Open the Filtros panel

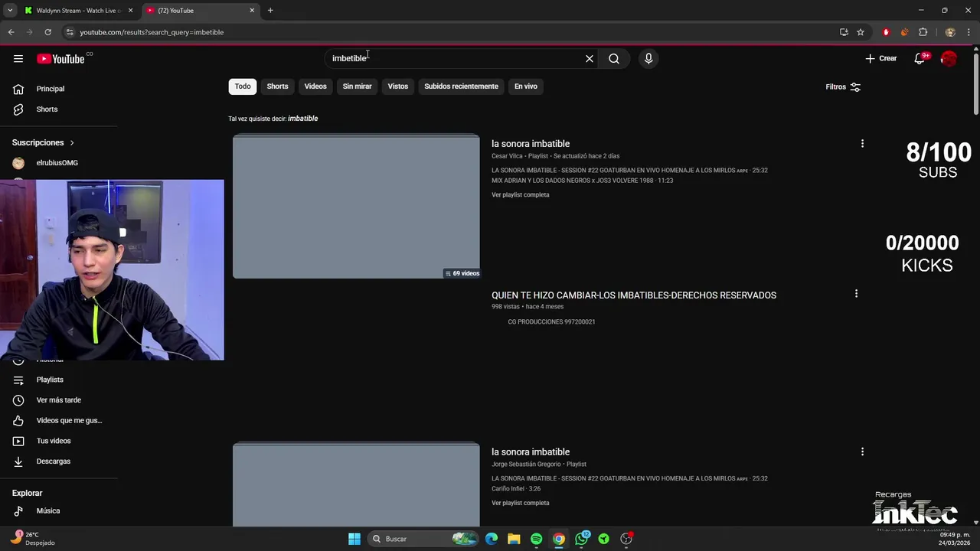843,87
